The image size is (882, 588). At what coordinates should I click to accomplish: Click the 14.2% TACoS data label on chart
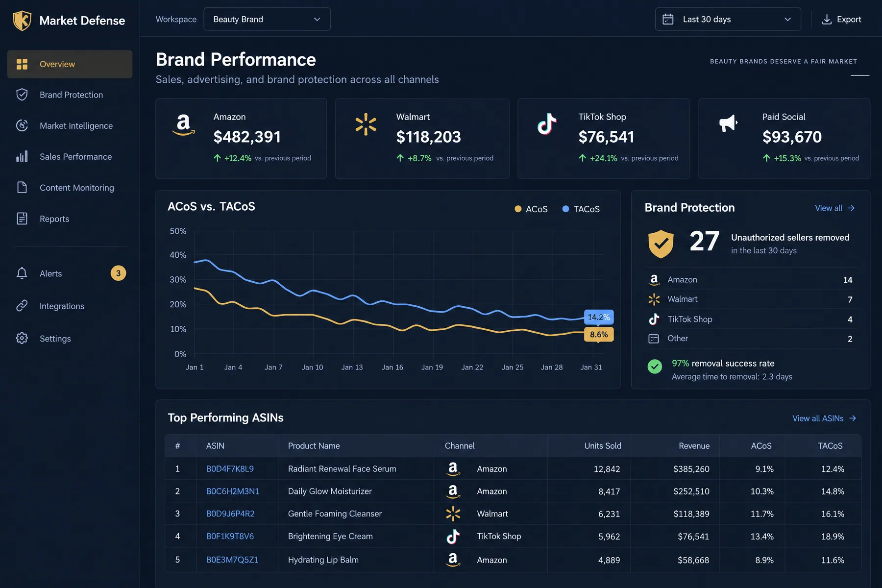coord(599,317)
